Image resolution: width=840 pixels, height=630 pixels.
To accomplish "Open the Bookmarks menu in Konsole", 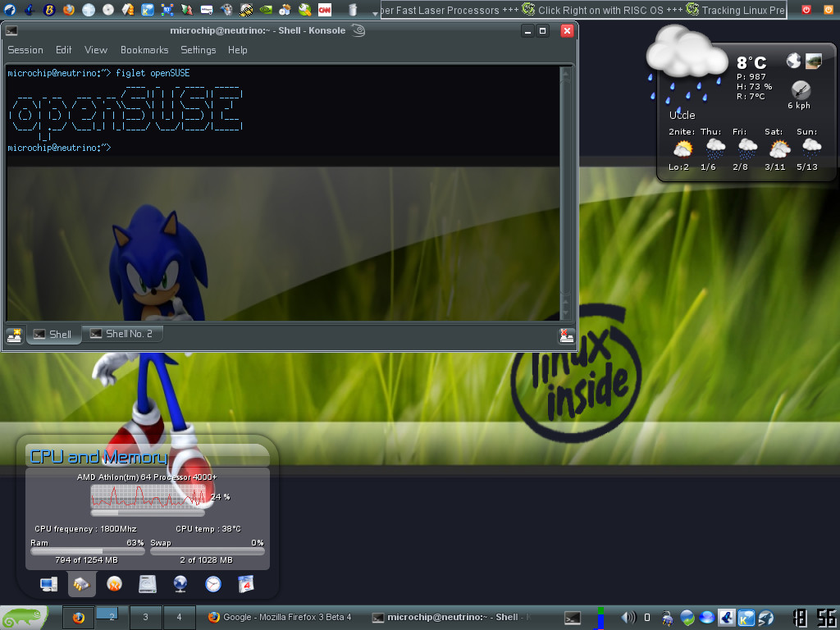I will [x=144, y=50].
